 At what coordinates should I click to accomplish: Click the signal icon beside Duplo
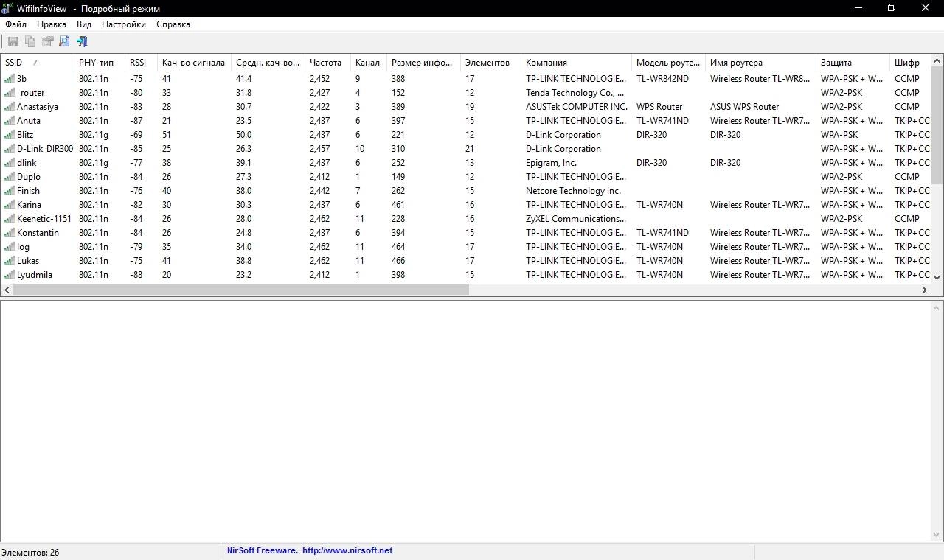pyautogui.click(x=10, y=177)
